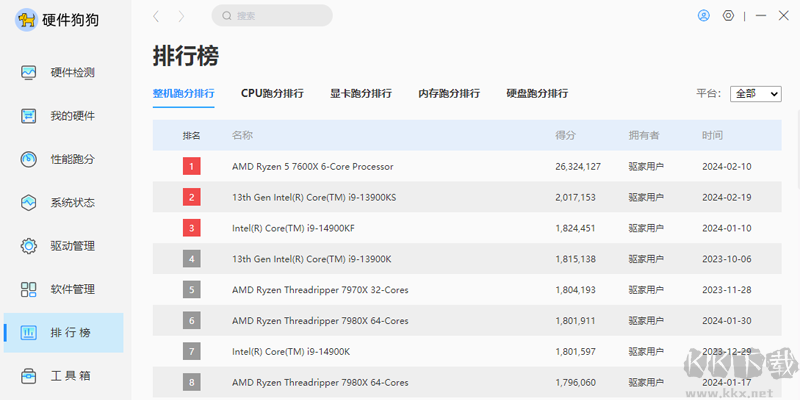The image size is (800, 400).
Task: Click the date 2023-11-28
Action: [727, 290]
